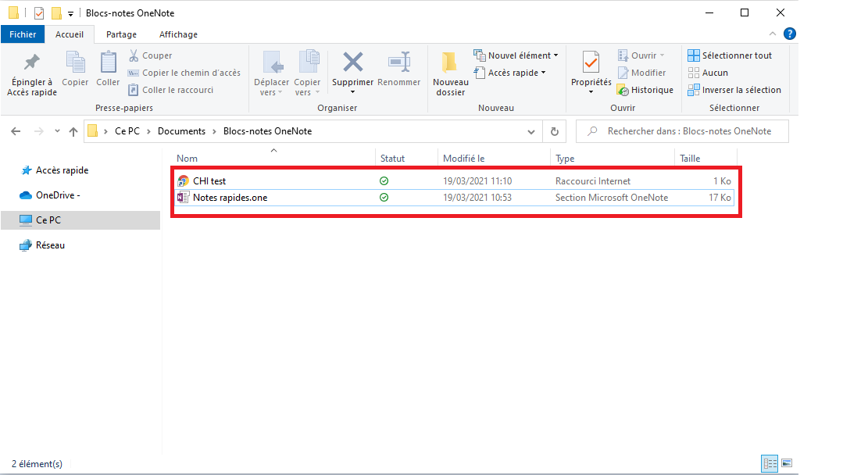Click Documents in address path
This screenshot has width=868, height=475.
point(181,131)
